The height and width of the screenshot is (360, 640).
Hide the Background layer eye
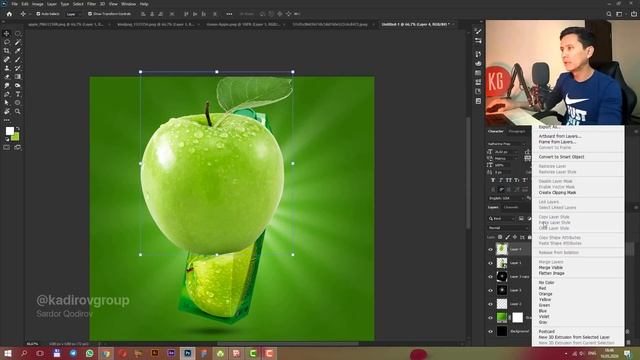click(490, 331)
